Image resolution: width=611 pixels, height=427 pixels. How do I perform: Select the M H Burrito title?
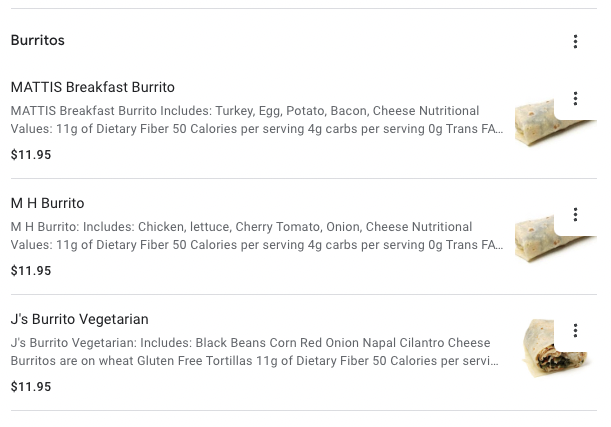(x=47, y=203)
